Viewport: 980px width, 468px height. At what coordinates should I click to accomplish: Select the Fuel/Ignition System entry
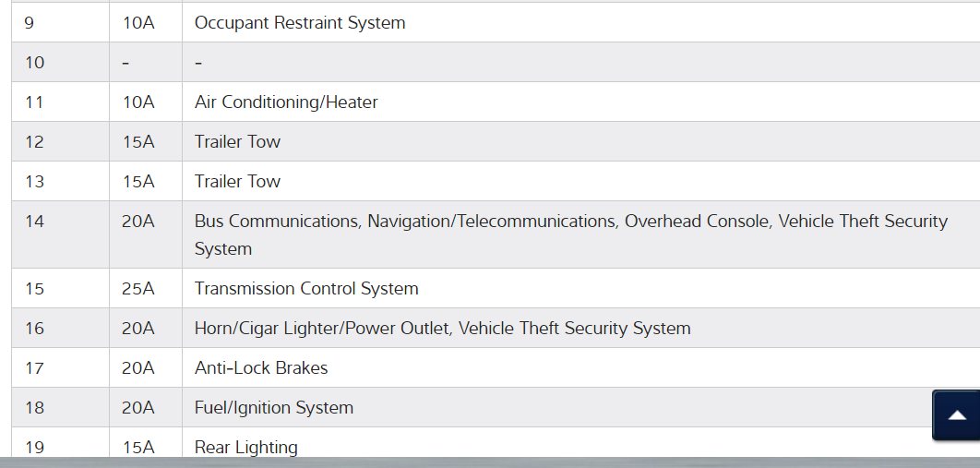click(274, 408)
